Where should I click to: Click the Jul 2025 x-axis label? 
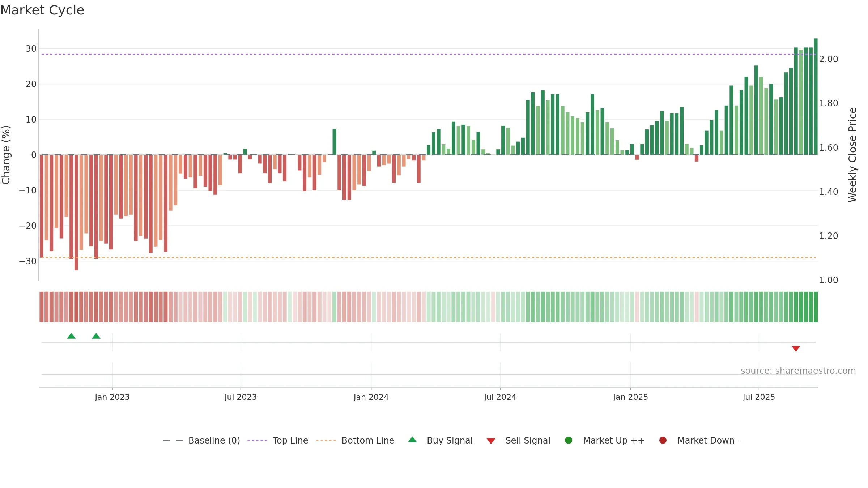coord(759,397)
